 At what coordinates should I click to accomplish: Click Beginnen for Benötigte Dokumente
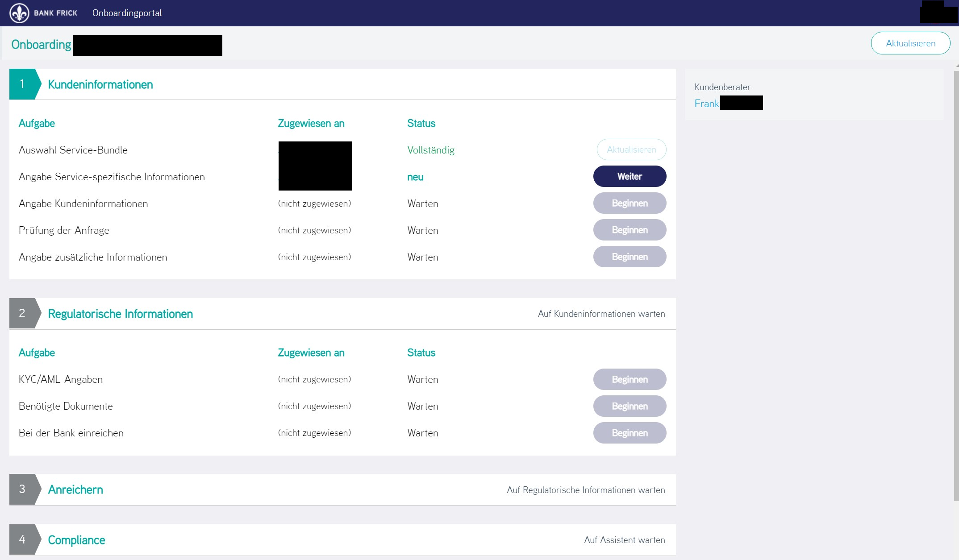coord(630,406)
